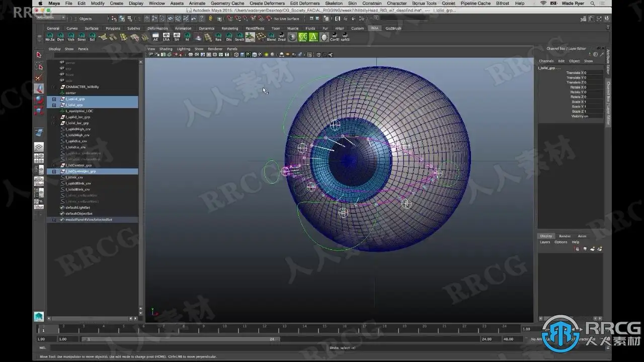This screenshot has width=644, height=362.
Task: Click the playback range slider bar
Action: (x=180, y=339)
